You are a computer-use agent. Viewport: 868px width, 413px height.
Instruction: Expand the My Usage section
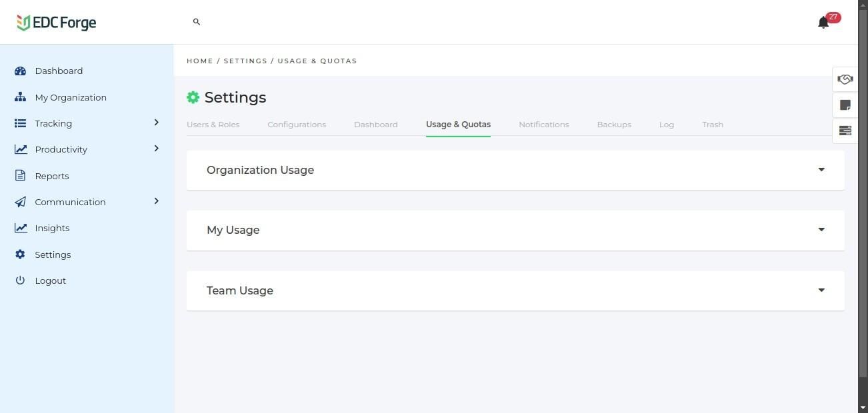pos(821,230)
